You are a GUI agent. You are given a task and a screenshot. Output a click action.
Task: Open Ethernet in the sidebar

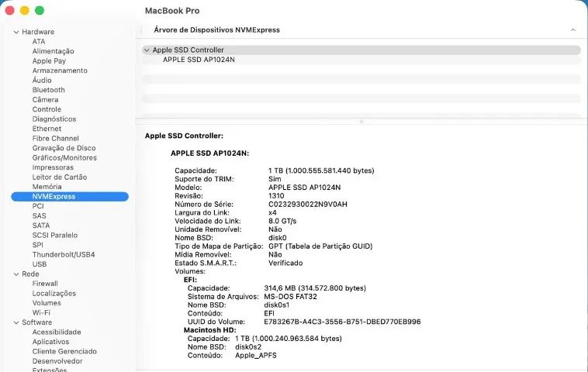47,129
